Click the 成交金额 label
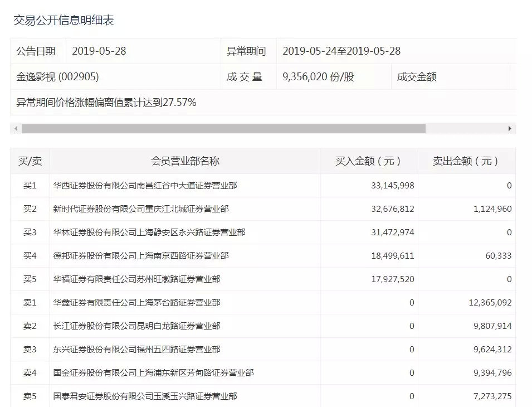The width and height of the screenshot is (532, 407). coord(417,77)
